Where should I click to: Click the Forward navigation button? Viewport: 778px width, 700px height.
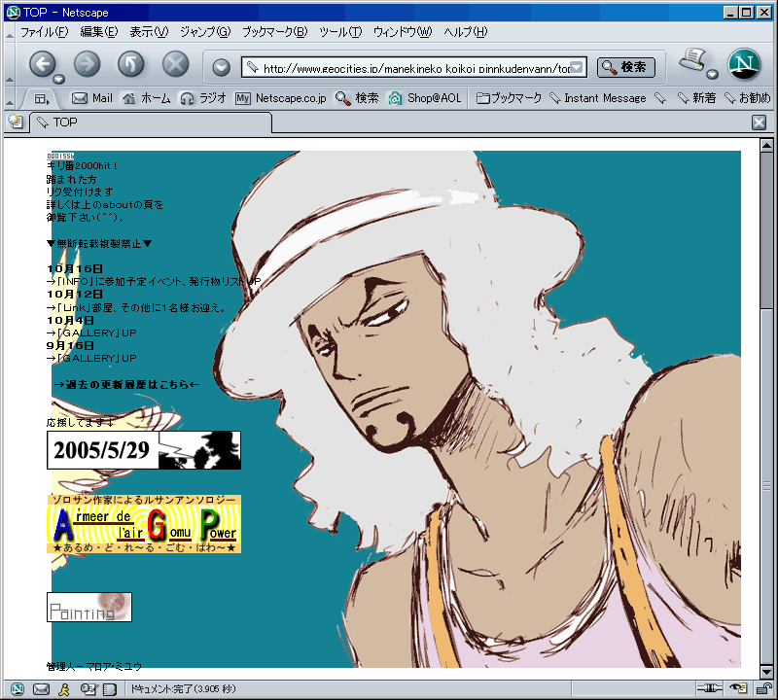[x=88, y=64]
